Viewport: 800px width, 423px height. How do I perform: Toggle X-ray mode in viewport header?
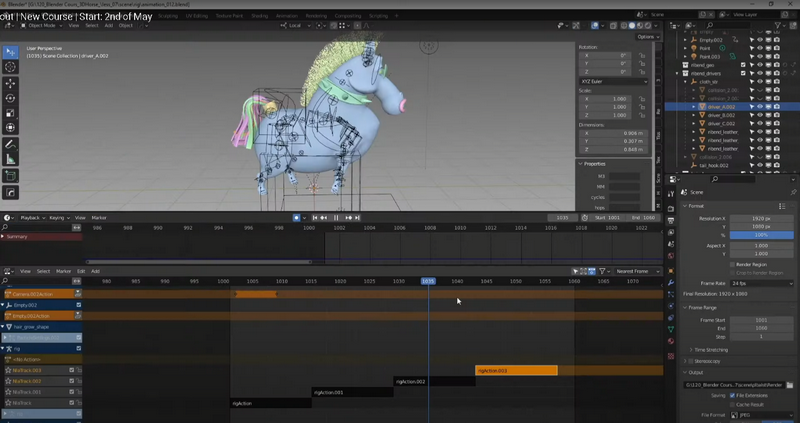click(614, 26)
